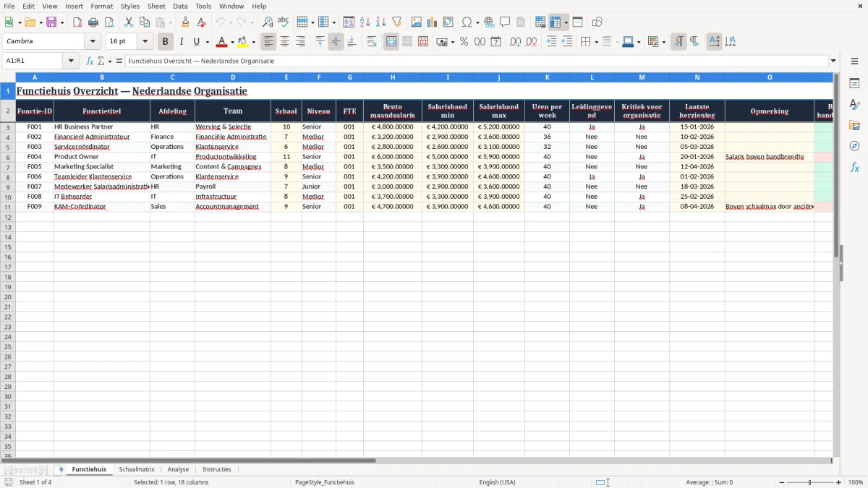This screenshot has width=868, height=488.
Task: Toggle Italic formatting
Action: coord(181,42)
